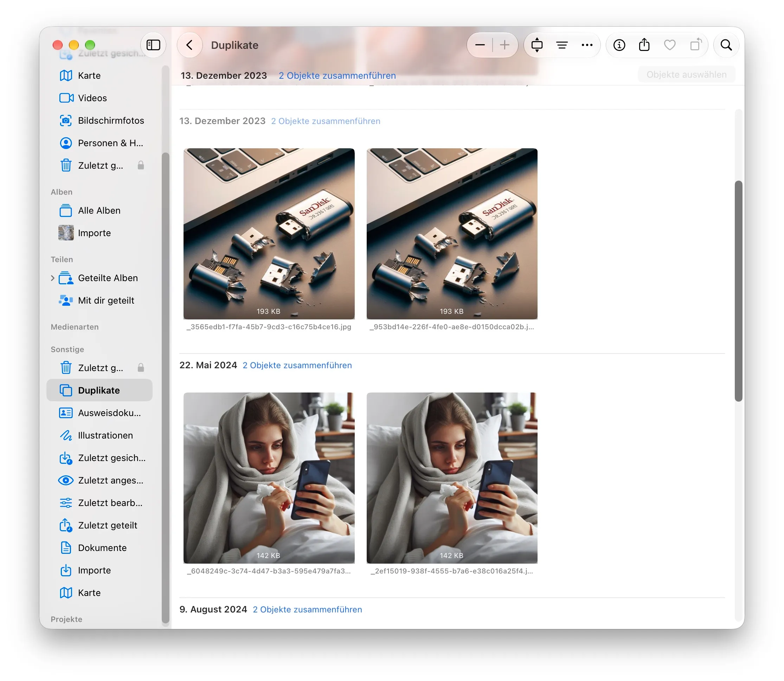Click the sticky header zusammenführen link
This screenshot has height=681, width=784.
[x=337, y=76]
